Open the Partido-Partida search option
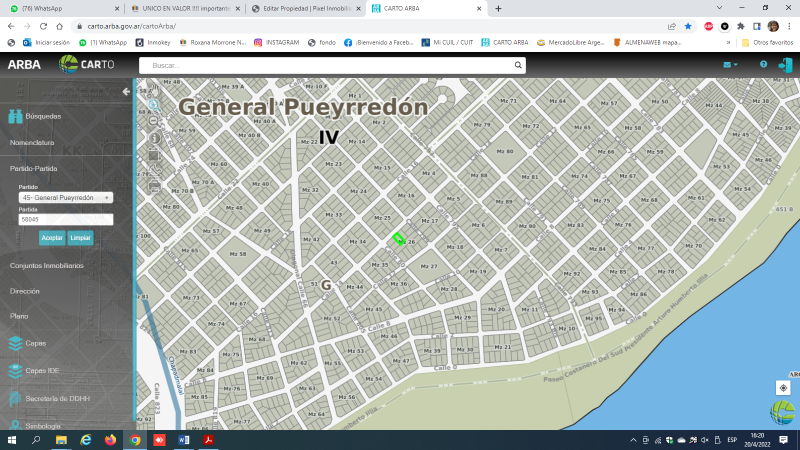Screen dimensions: 800x450 click(x=34, y=168)
